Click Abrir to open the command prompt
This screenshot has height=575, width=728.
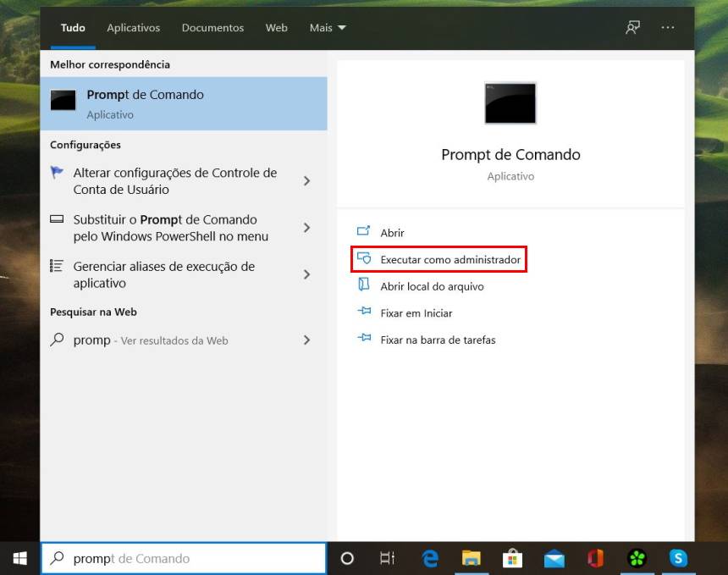coord(392,232)
